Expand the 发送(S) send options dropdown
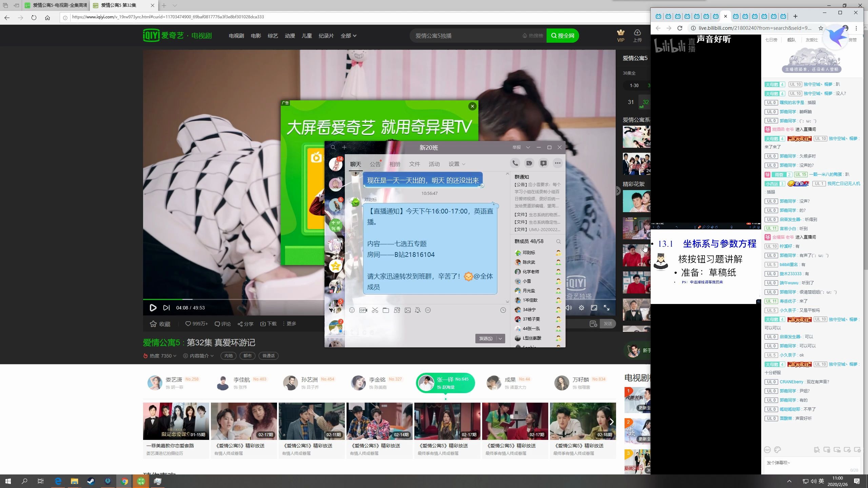Screen dimensions: 868x488 tap(500, 338)
